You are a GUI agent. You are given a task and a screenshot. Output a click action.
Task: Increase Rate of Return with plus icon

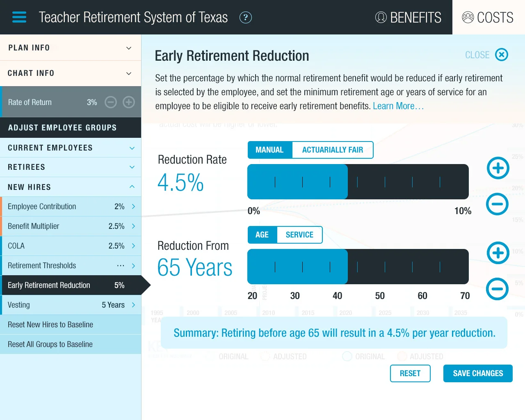129,102
